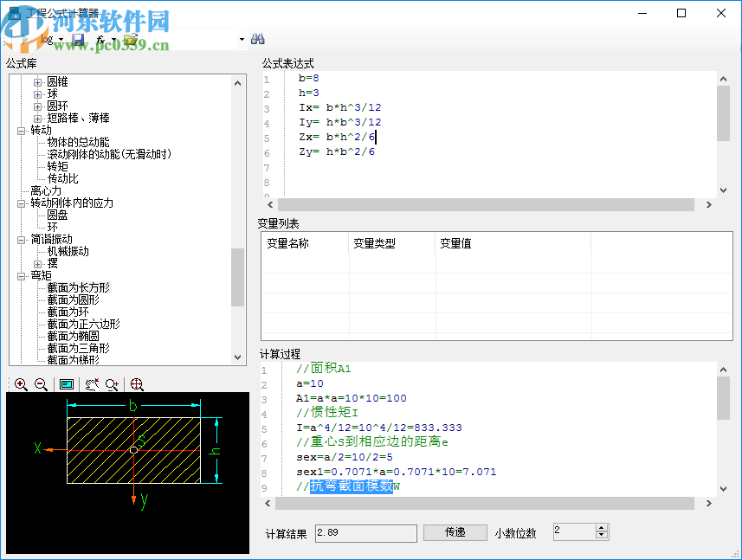Collapse the 转动 tree node
742x560 pixels.
tap(21, 131)
